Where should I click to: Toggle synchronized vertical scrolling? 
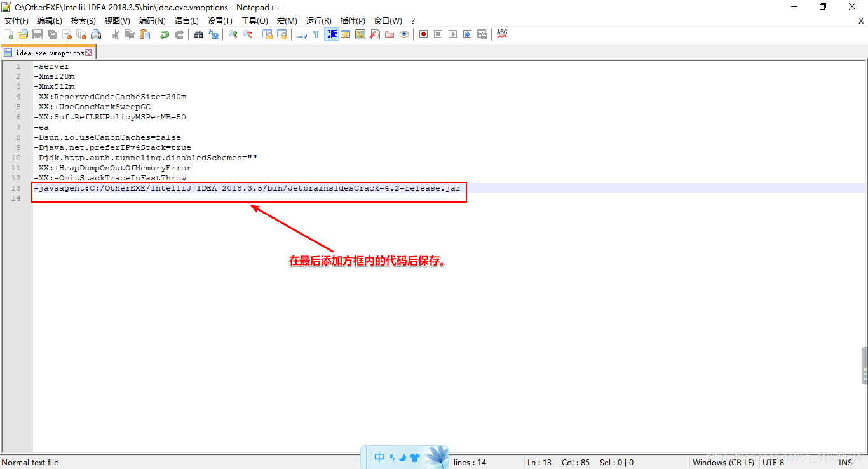point(268,34)
